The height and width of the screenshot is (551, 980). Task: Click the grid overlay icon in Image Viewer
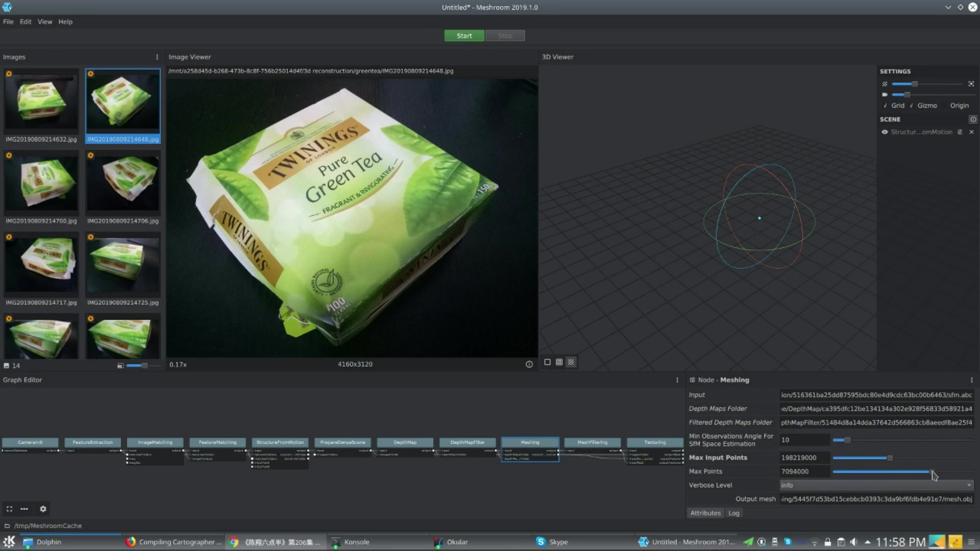tap(559, 362)
